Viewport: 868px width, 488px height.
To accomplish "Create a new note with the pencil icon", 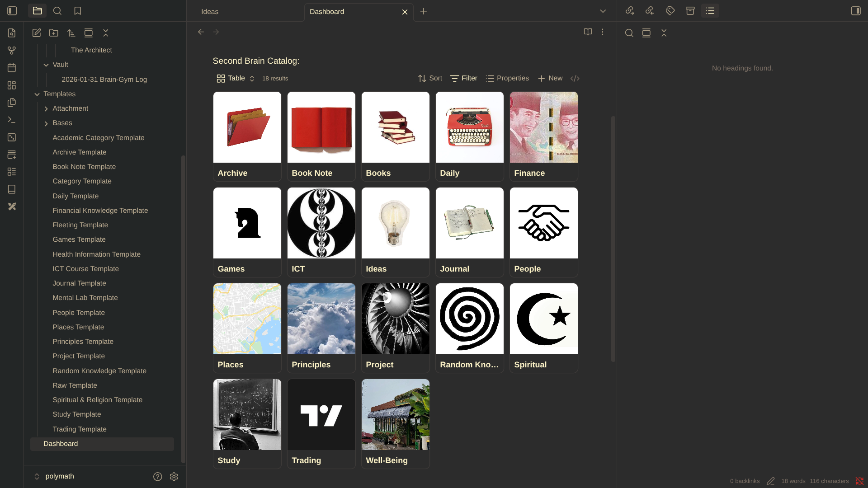I will coord(37,33).
